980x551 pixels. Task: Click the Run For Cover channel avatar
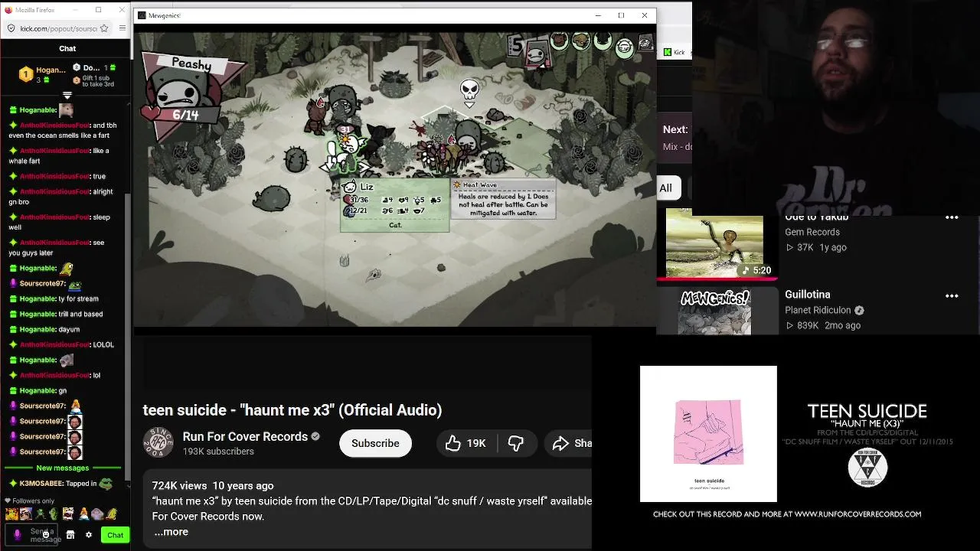tap(158, 442)
